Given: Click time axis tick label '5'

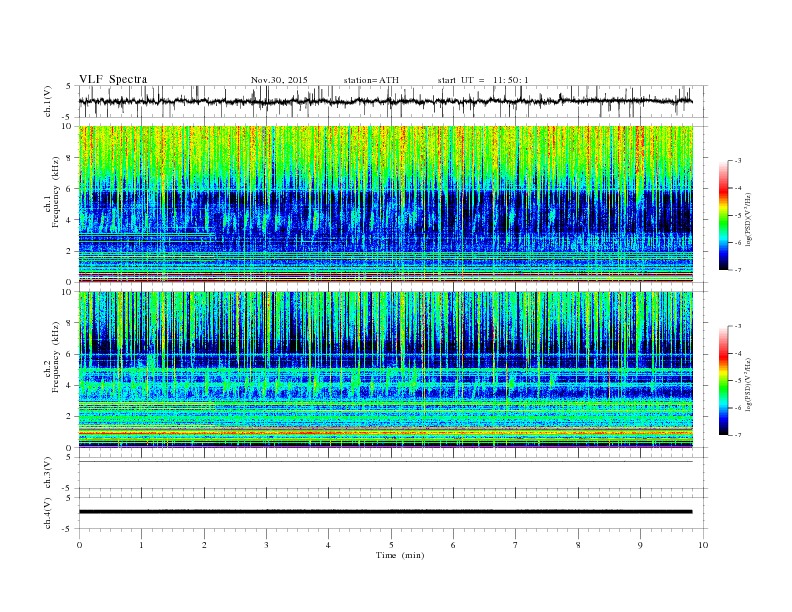Looking at the screenshot, I should (x=391, y=545).
